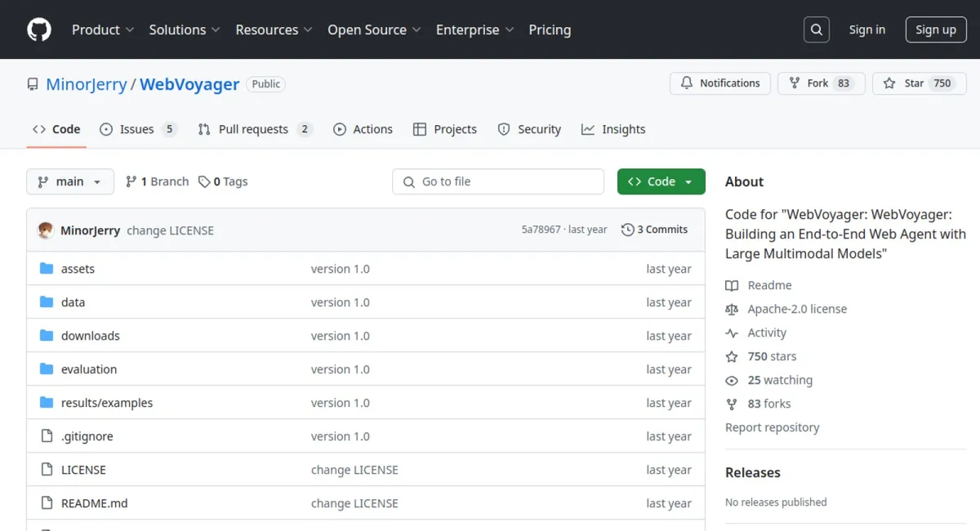Click the Apache-2.0 license text
980x531 pixels.
tap(797, 309)
